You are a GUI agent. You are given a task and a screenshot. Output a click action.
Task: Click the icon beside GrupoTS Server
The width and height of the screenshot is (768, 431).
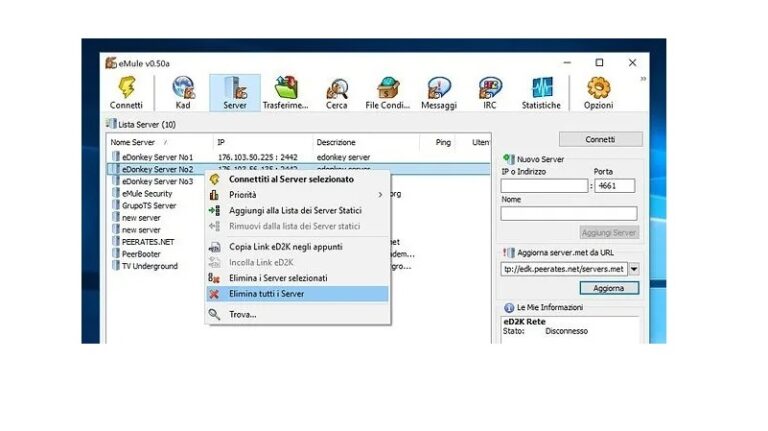[116, 205]
